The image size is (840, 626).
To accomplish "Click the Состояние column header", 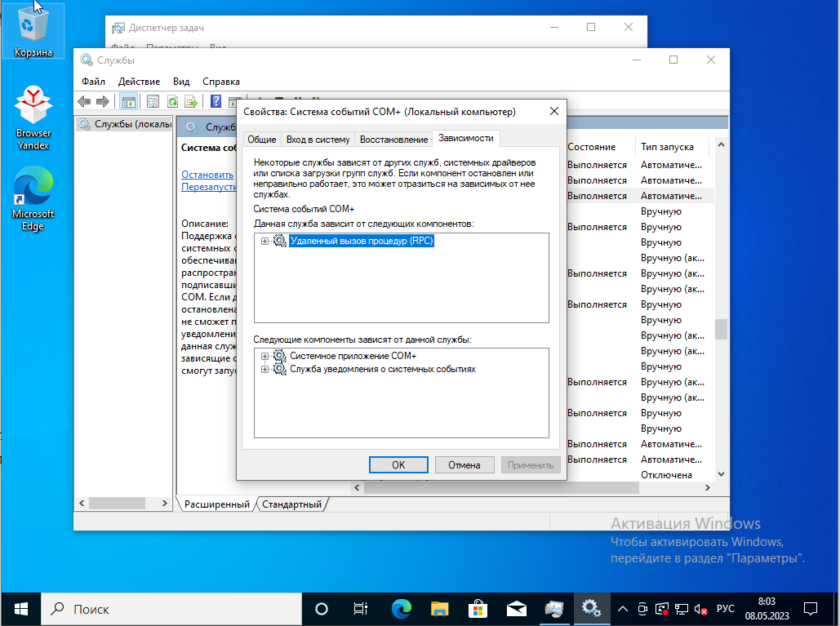I will pos(591,147).
